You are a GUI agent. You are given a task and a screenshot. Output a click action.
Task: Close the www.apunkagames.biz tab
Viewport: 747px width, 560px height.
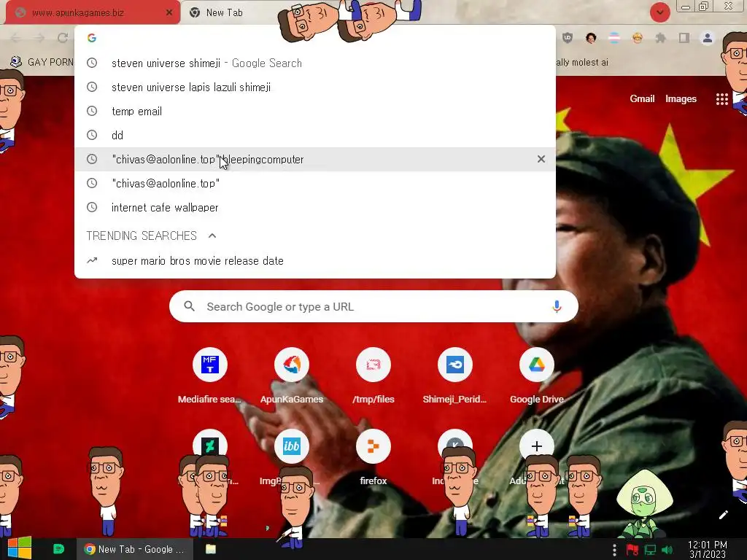pyautogui.click(x=169, y=13)
